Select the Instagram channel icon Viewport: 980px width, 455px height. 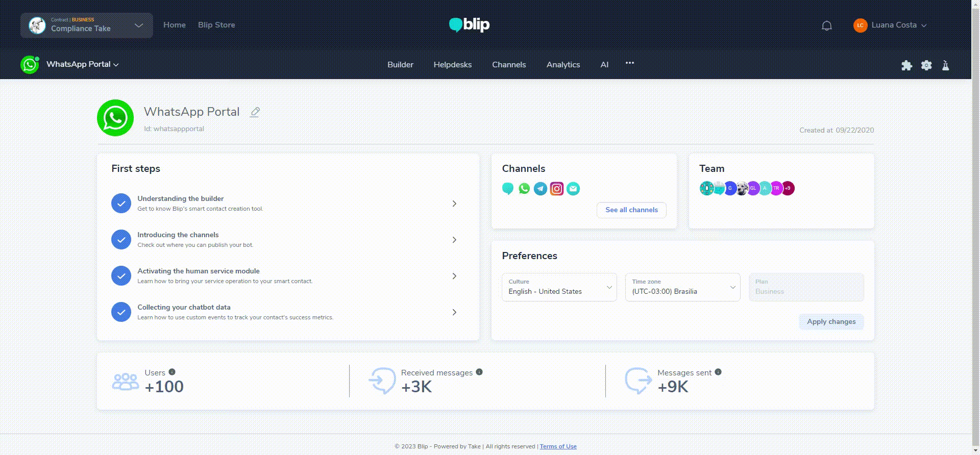point(557,189)
